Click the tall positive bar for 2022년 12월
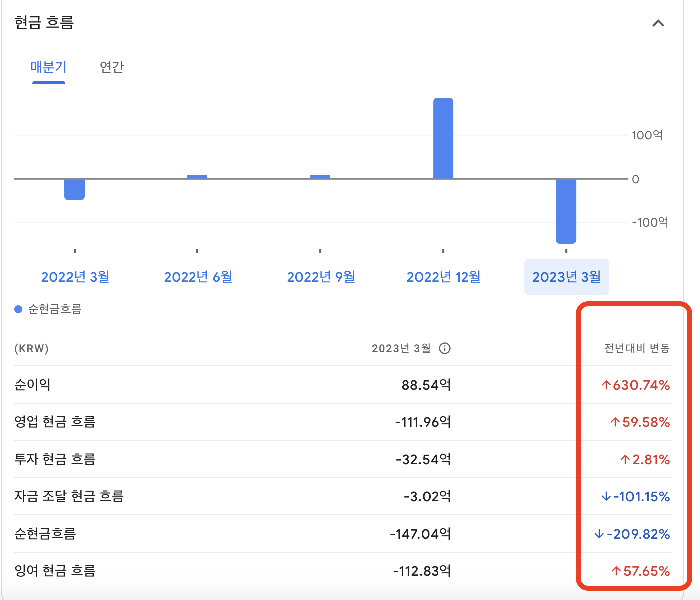This screenshot has height=600, width=700. (x=443, y=136)
